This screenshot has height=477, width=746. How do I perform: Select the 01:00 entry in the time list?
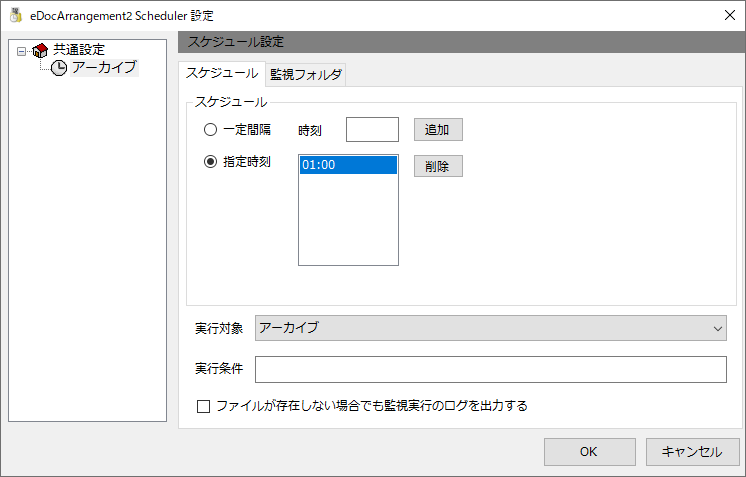tap(348, 165)
